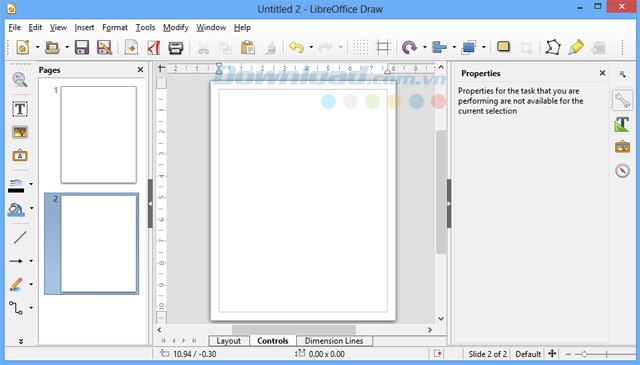Open the New document dropdown arrow

[38, 47]
